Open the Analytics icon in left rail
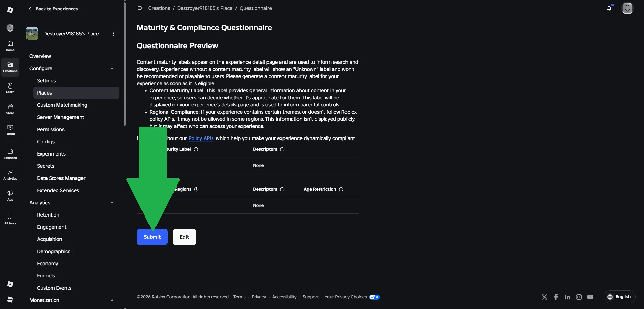The height and width of the screenshot is (309, 644). (10, 175)
